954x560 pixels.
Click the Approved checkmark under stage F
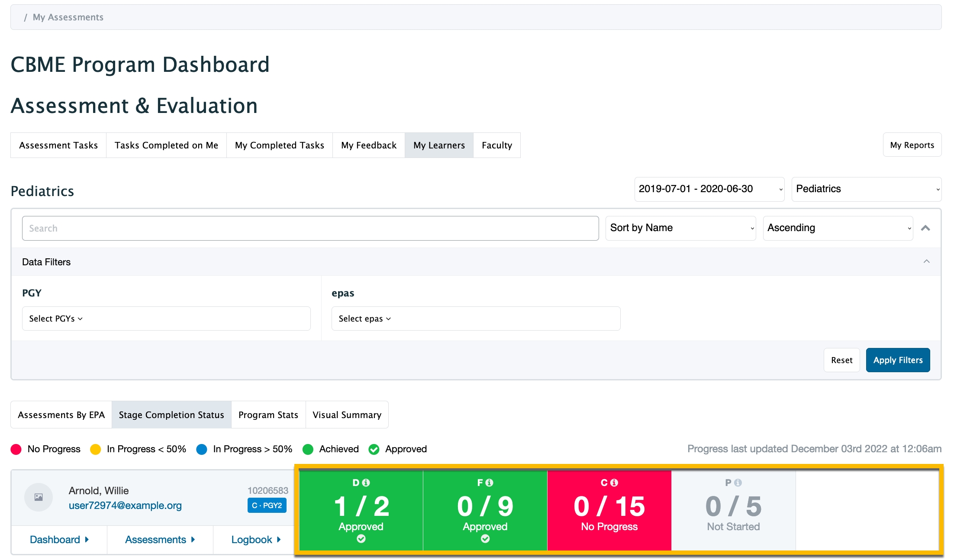coord(485,539)
